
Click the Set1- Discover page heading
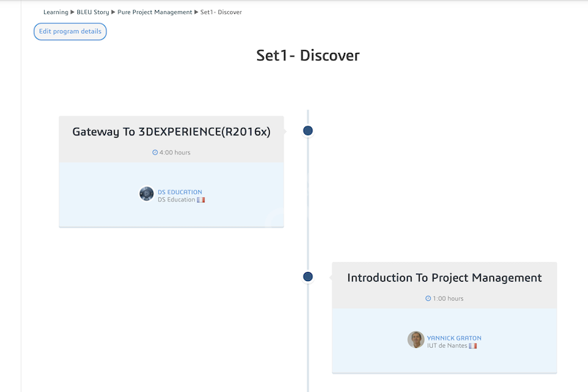click(308, 55)
